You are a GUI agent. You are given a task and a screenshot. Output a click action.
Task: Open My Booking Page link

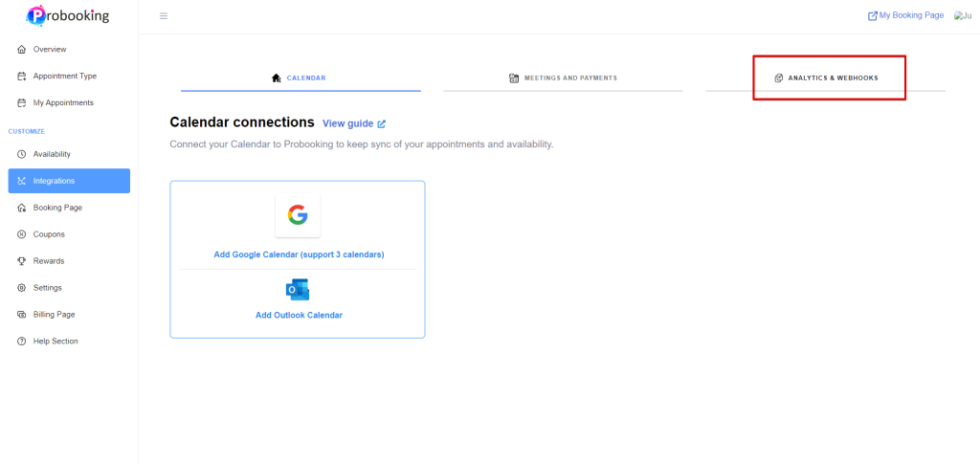tap(905, 15)
